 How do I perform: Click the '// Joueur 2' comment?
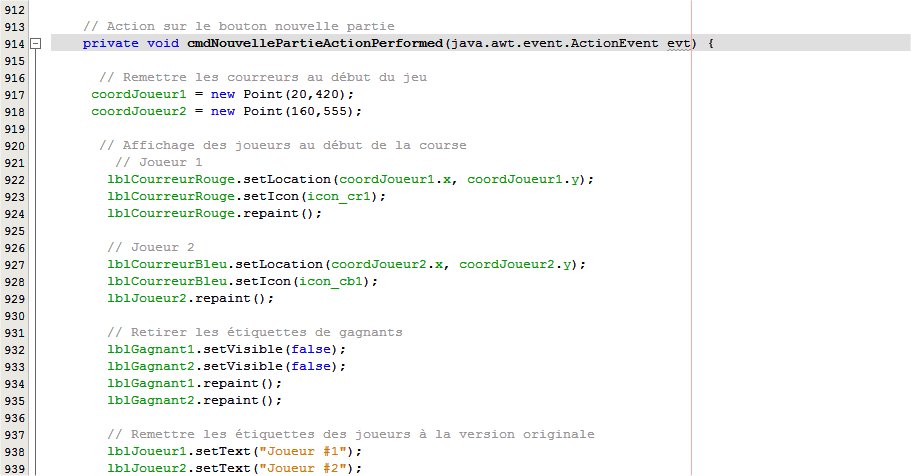coord(151,247)
